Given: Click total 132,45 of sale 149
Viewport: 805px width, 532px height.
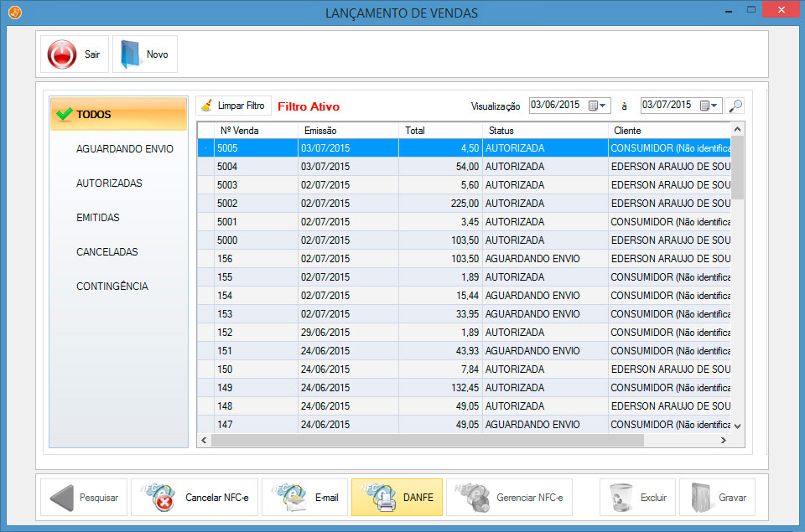Looking at the screenshot, I should [x=465, y=389].
